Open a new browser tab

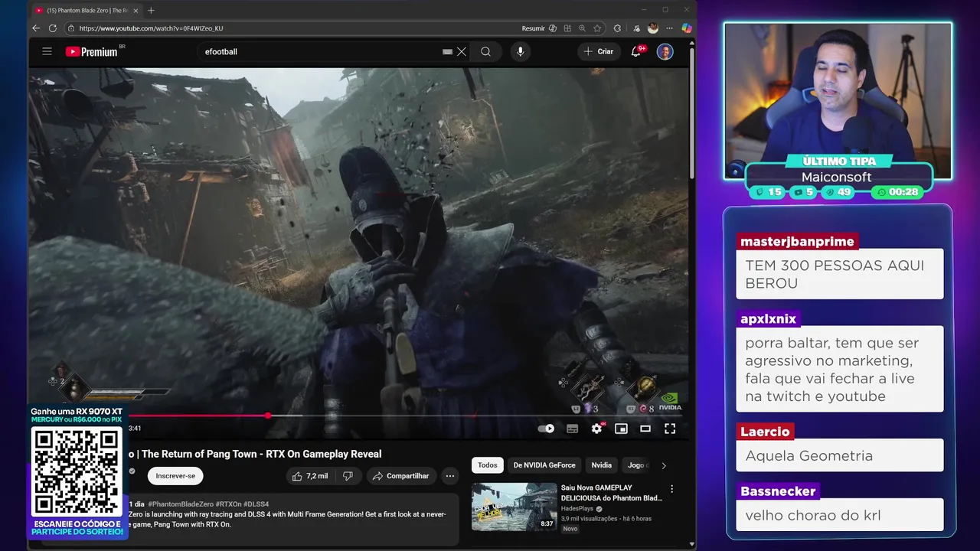pos(151,10)
